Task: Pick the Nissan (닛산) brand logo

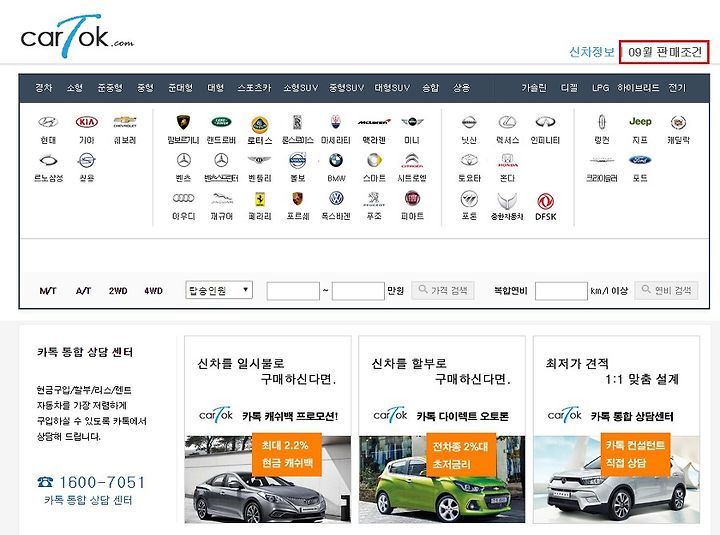Action: click(x=469, y=122)
